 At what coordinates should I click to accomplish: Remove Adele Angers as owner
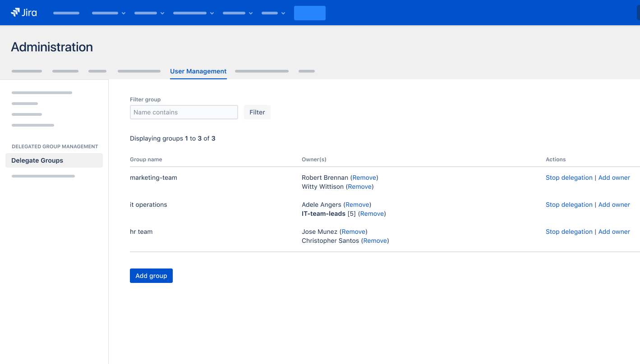[357, 205]
